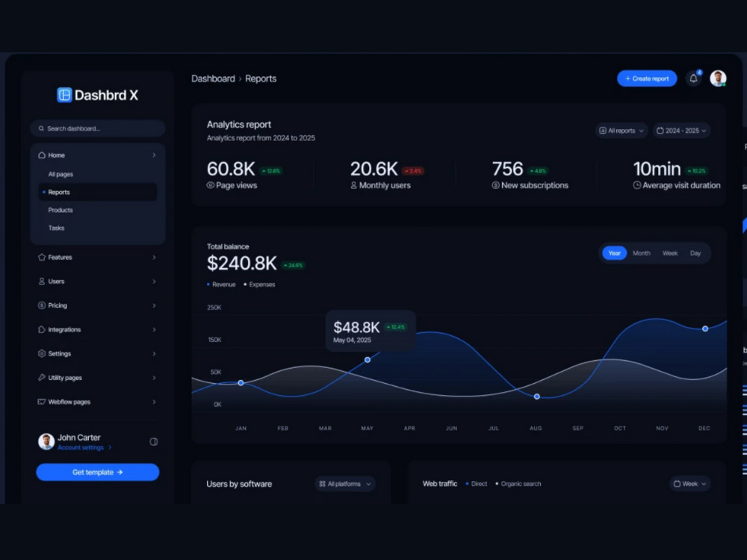Expand the Settings menu chevron
Viewport: 747px width, 560px height.
pos(154,353)
